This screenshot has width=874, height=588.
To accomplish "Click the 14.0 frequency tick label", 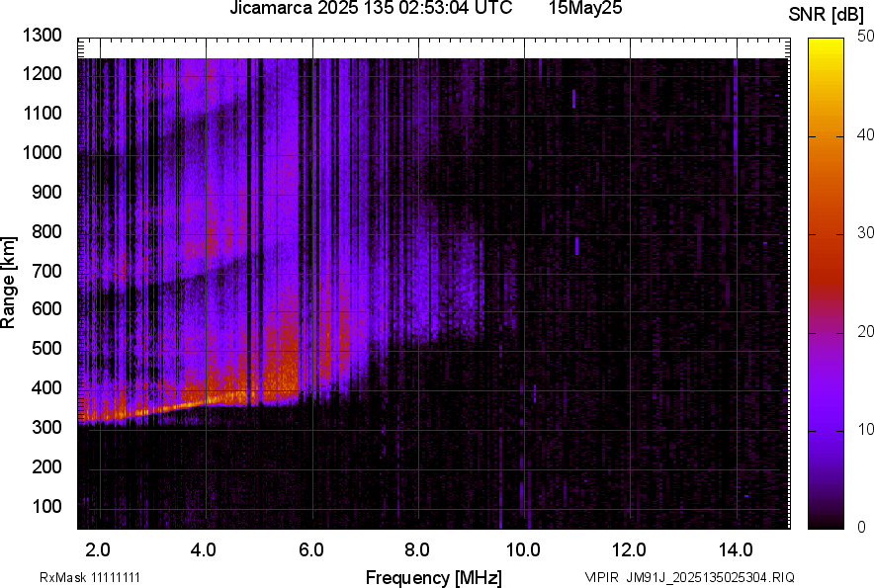I will tap(736, 549).
